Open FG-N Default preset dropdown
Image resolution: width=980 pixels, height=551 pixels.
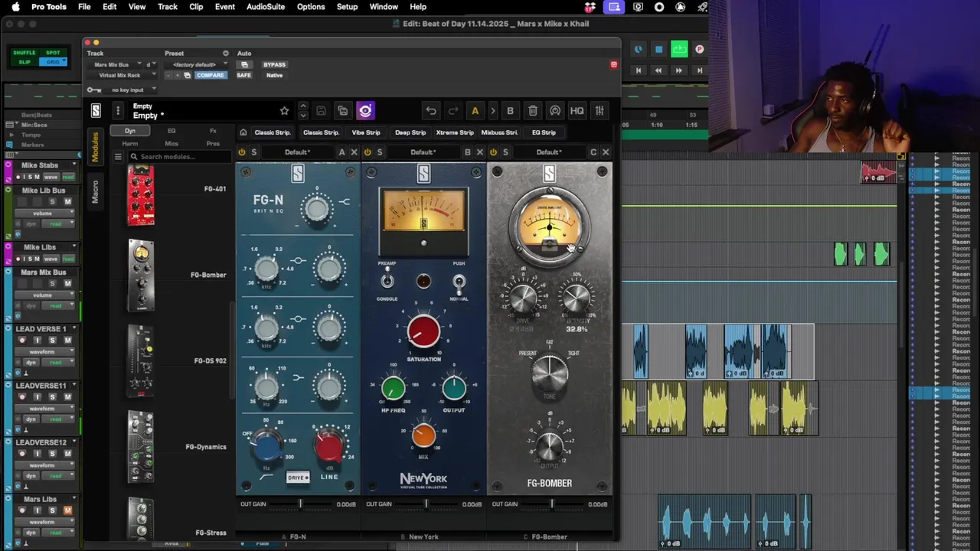[297, 152]
